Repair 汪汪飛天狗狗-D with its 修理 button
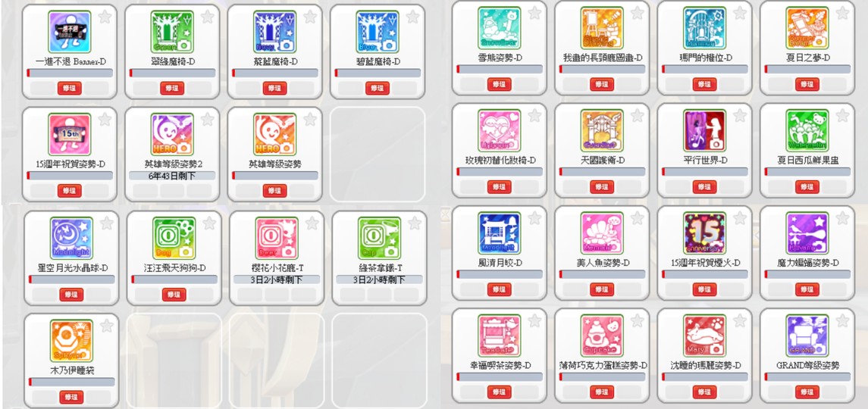The width and height of the screenshot is (868, 409). [174, 295]
